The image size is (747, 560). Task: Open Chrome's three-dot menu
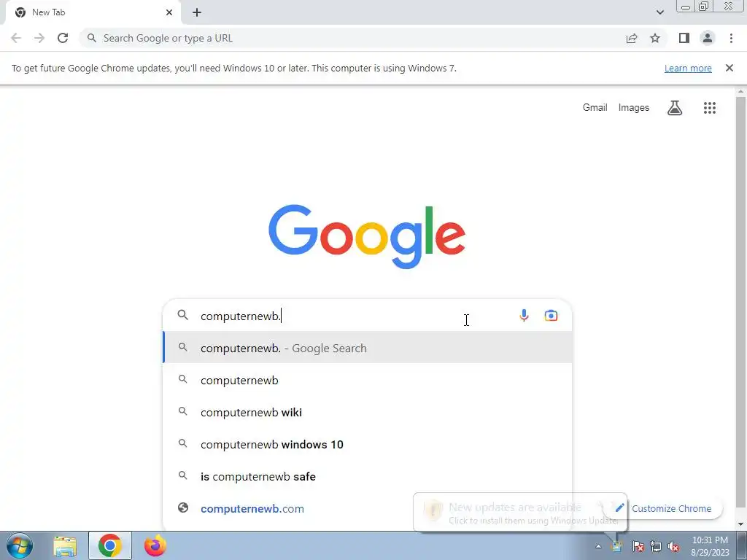(731, 38)
